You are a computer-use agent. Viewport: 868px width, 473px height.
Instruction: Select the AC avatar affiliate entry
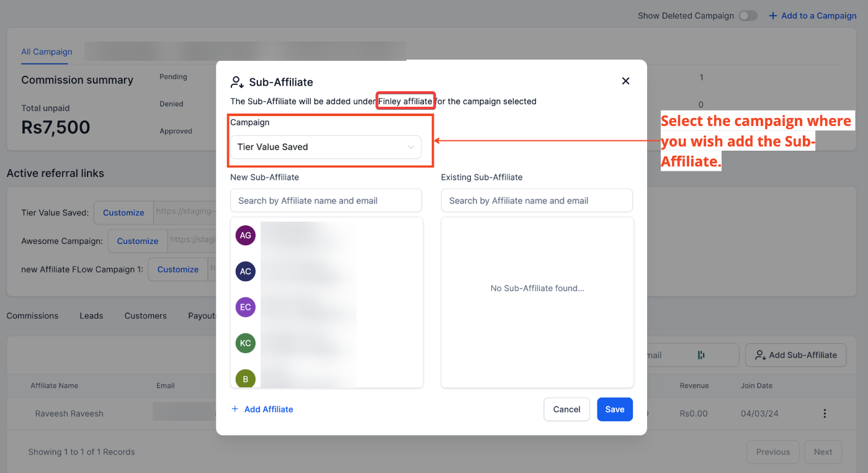click(246, 271)
